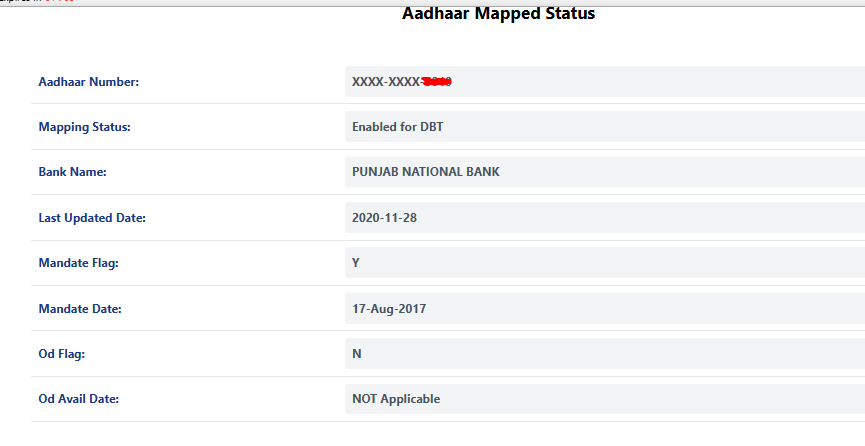The width and height of the screenshot is (865, 446).
Task: Click the red redaction mark on Aadhaar number
Action: pyautogui.click(x=436, y=81)
